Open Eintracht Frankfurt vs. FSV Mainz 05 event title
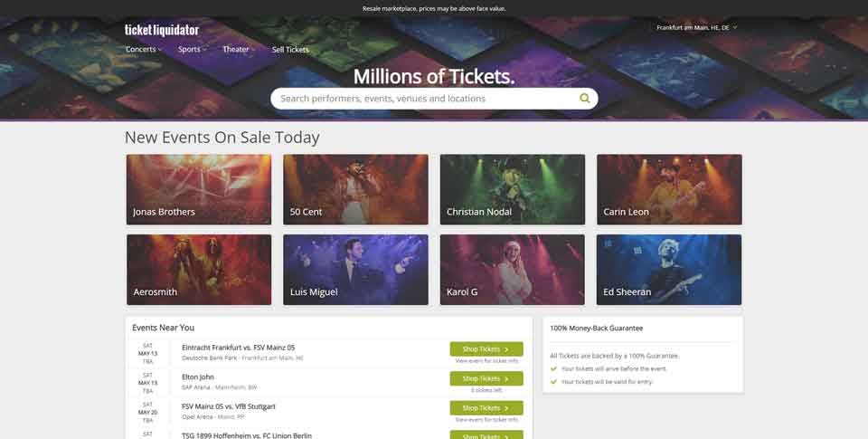Viewport: 868px width, 439px height. coord(238,348)
